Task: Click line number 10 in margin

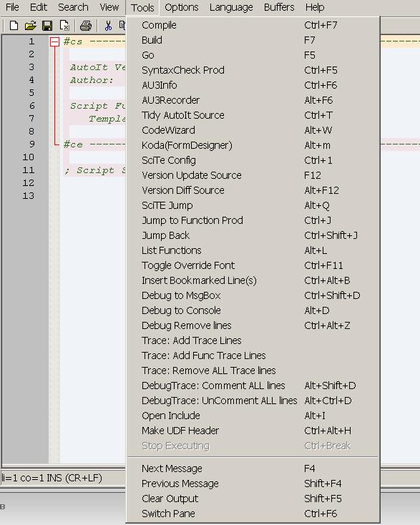Action: coord(29,157)
